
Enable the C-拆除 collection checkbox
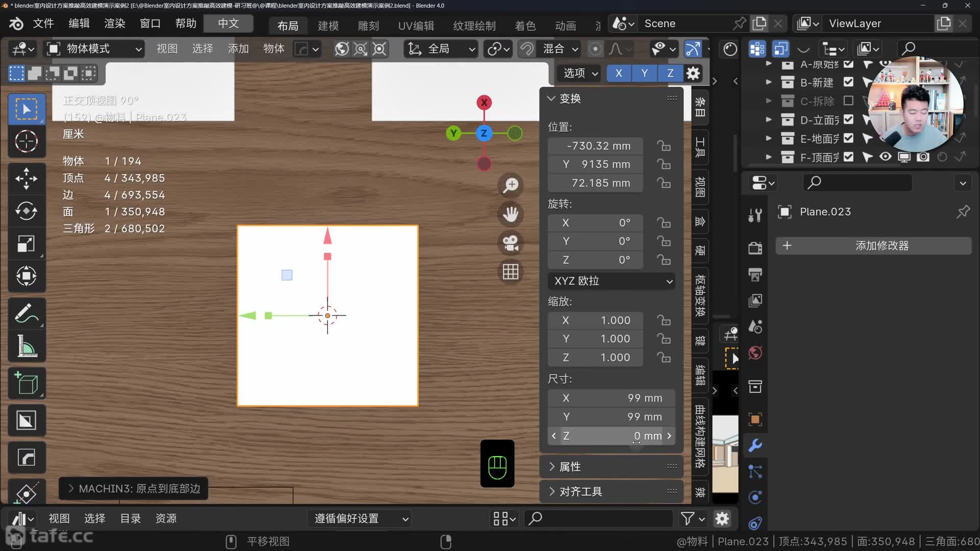[848, 101]
